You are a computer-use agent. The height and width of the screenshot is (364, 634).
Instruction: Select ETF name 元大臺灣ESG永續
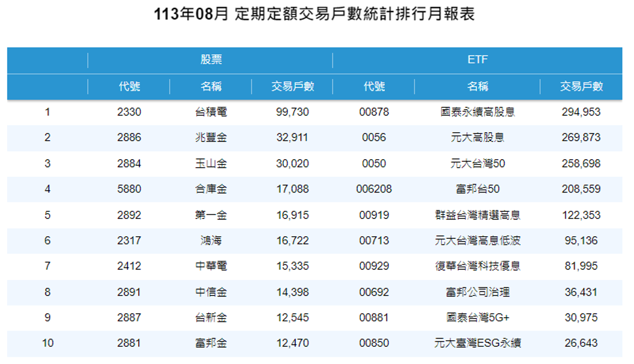478,343
